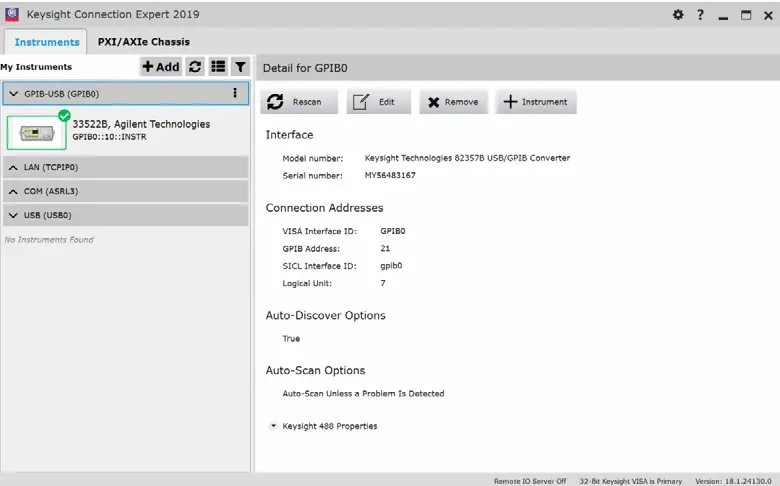Click SICL Interface ID value gpib0

coord(391,266)
